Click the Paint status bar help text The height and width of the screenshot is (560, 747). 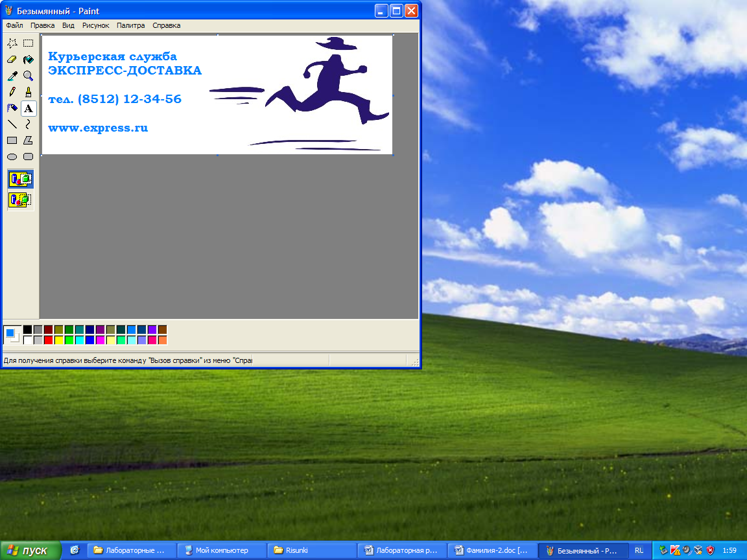point(128,360)
